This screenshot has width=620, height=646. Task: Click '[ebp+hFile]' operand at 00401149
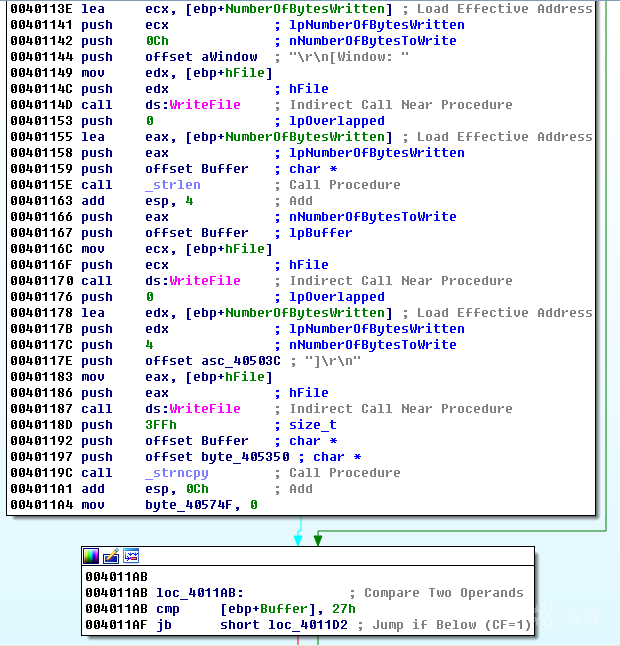(x=229, y=73)
